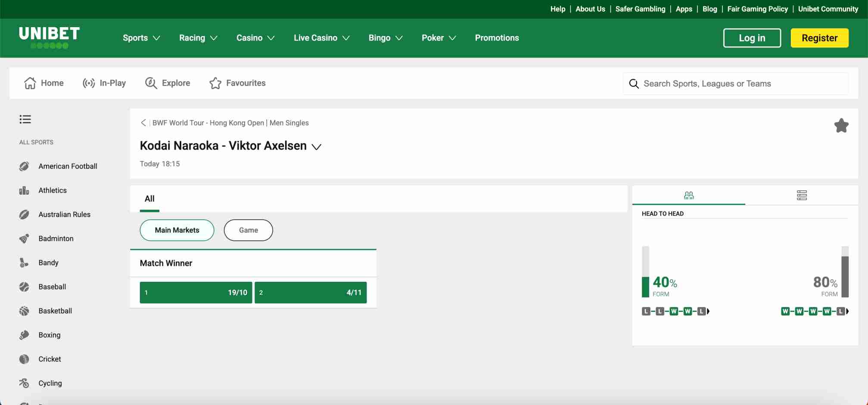Screen dimensions: 868x405
Task: Open the stats table tab icon
Action: (x=802, y=195)
